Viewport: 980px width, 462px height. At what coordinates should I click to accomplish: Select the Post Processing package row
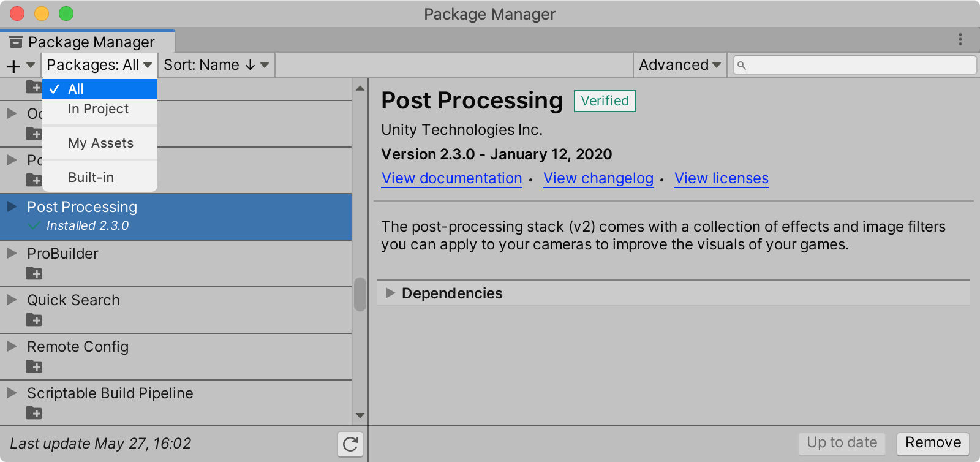(176, 217)
